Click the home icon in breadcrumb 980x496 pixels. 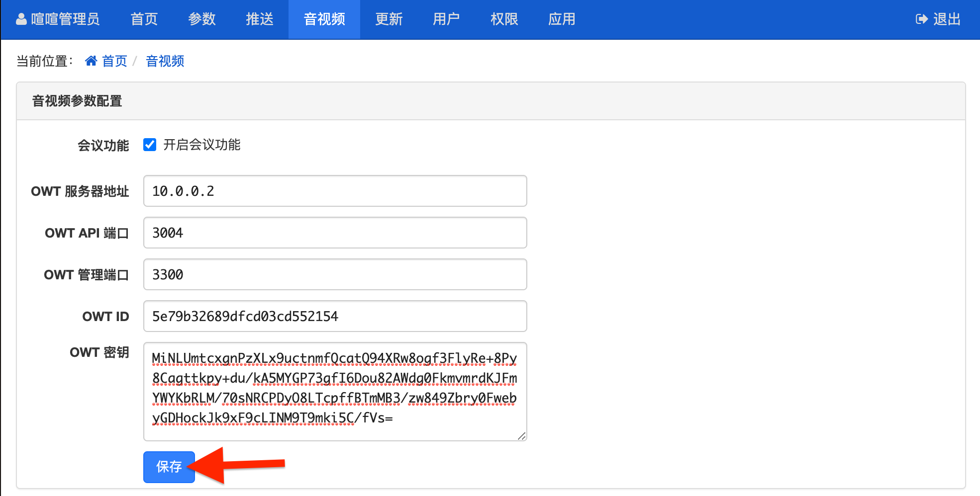pyautogui.click(x=91, y=61)
